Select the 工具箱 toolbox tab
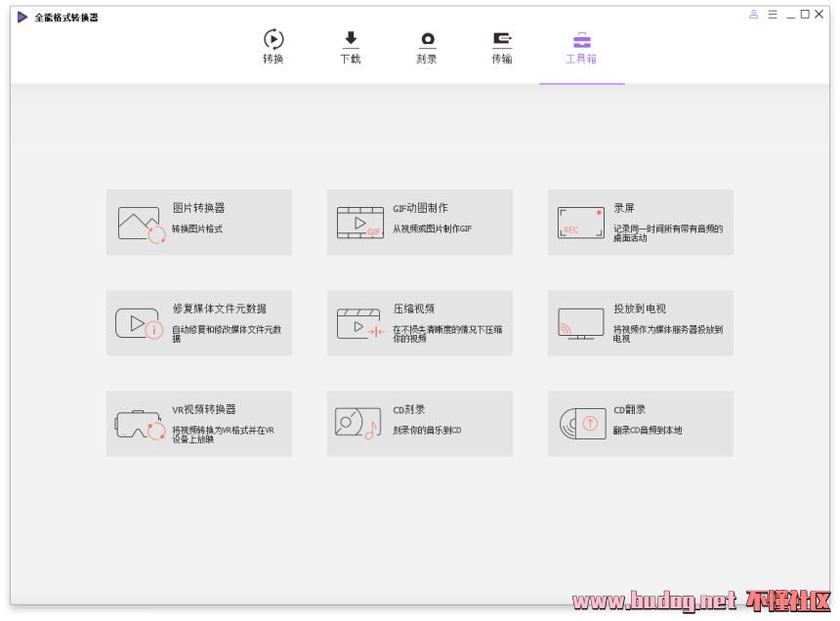840x621 pixels. [x=581, y=47]
